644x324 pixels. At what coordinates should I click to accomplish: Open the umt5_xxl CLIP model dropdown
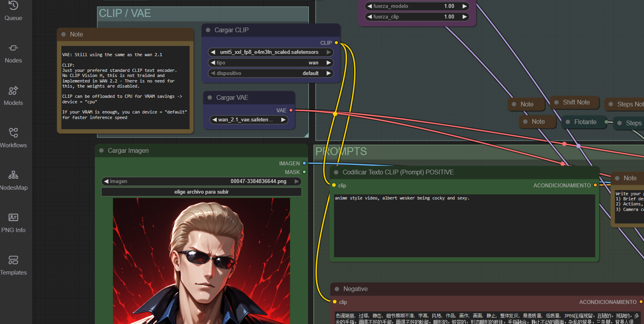[x=270, y=52]
